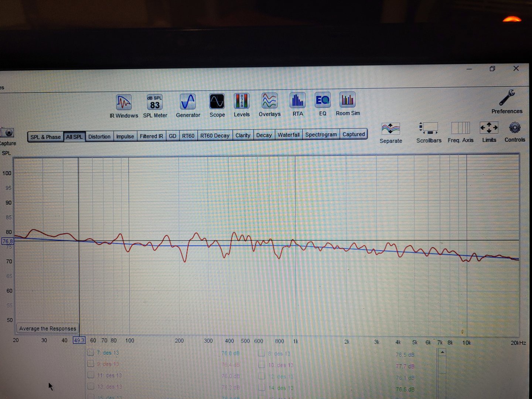Screen dimensions: 532x399
Task: Switch to the Impulse tab
Action: [x=125, y=136]
